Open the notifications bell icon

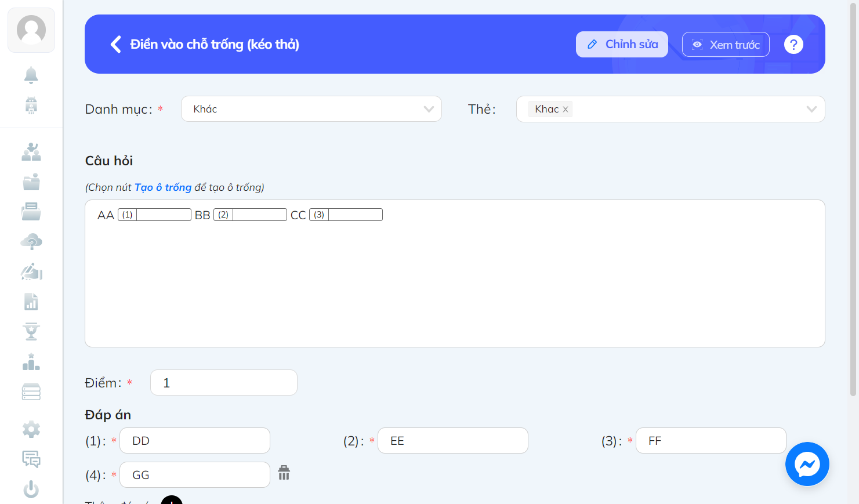click(31, 75)
